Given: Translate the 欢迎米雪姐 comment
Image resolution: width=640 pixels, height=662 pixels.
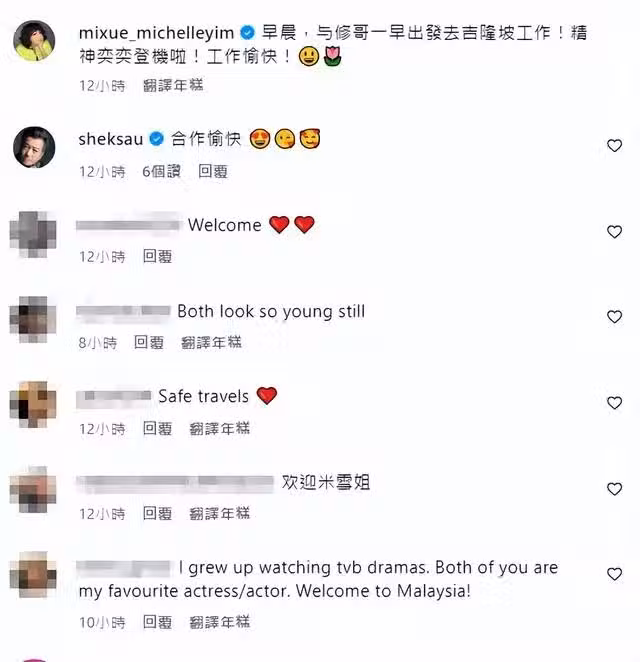Looking at the screenshot, I should 220,513.
